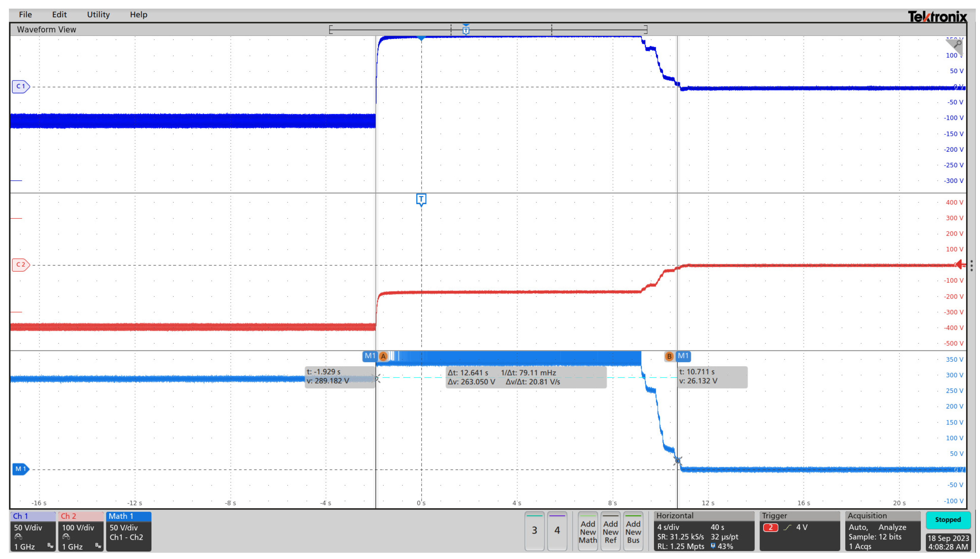Screen dimensions: 980x559
Task: Click the C1 channel ground handle
Action: pyautogui.click(x=20, y=86)
